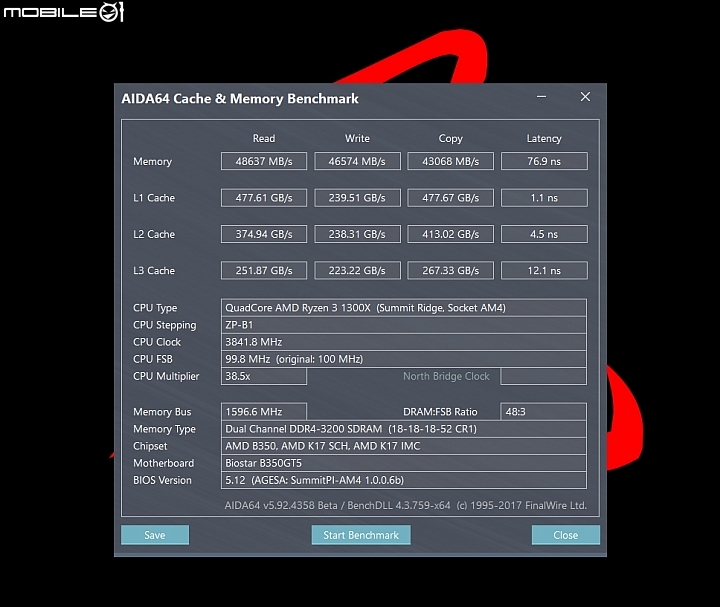The image size is (720, 607).
Task: Click the Read column header
Action: click(264, 138)
